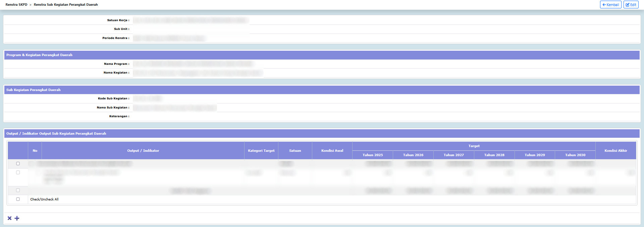Viewport: 644px width, 227px height.
Task: Tick the checkbox in the first table row
Action: (x=18, y=164)
